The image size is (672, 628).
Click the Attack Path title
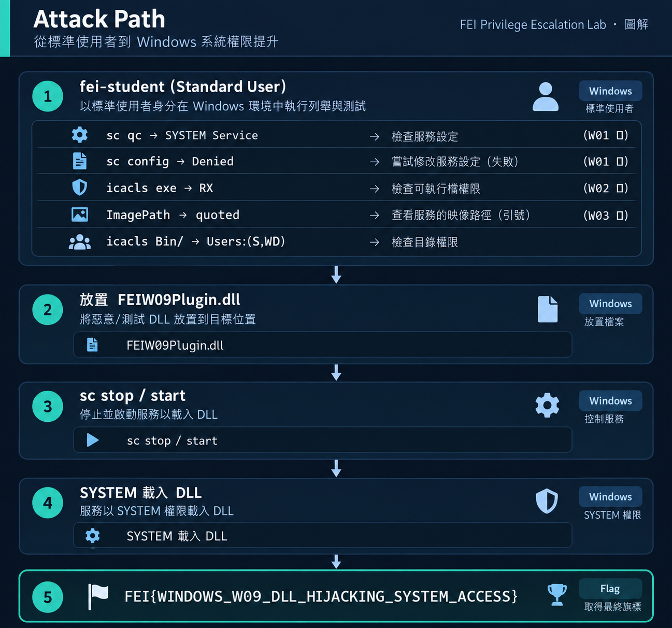[x=99, y=19]
